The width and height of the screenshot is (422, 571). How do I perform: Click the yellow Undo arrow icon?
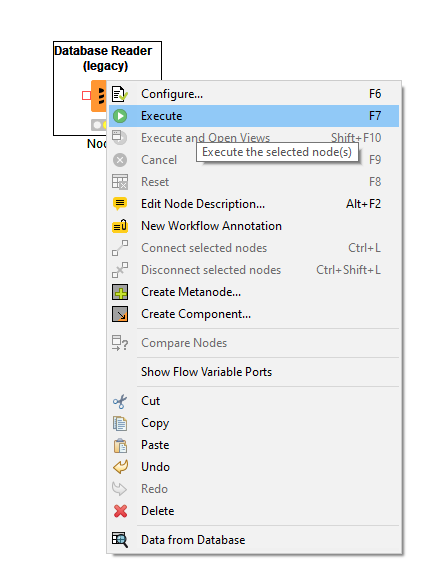pos(120,467)
